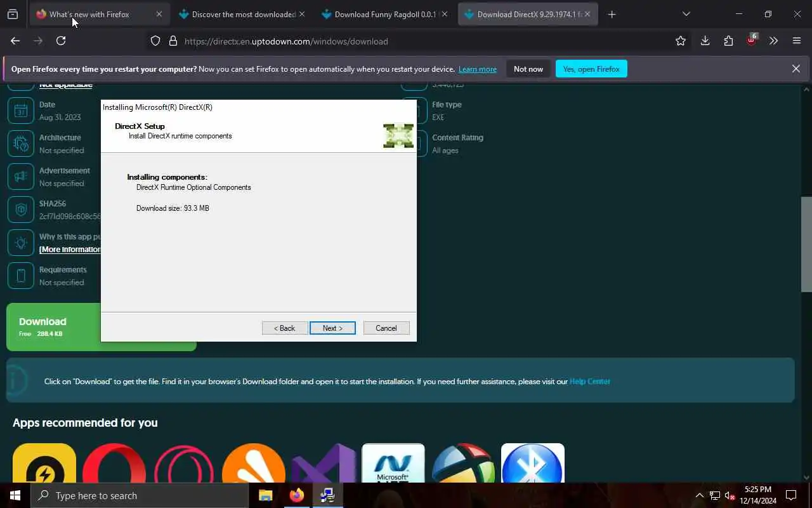
Task: Reload the current Uptodown page
Action: point(61,41)
